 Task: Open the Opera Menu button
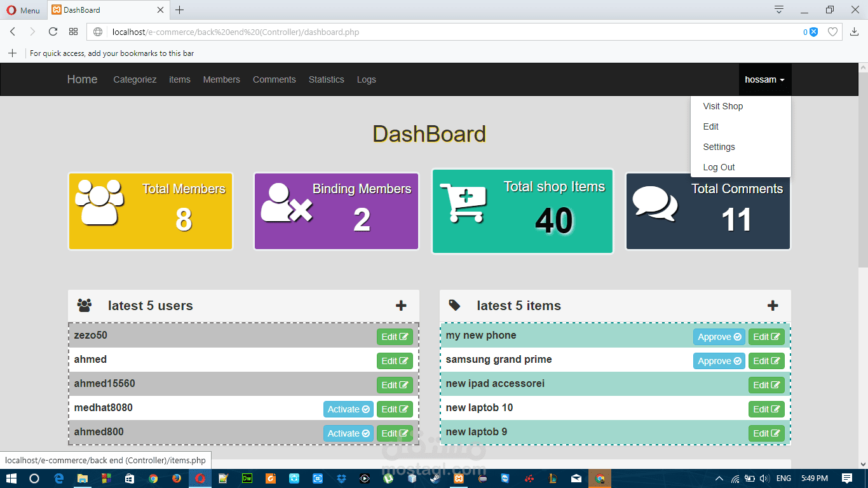pyautogui.click(x=23, y=10)
